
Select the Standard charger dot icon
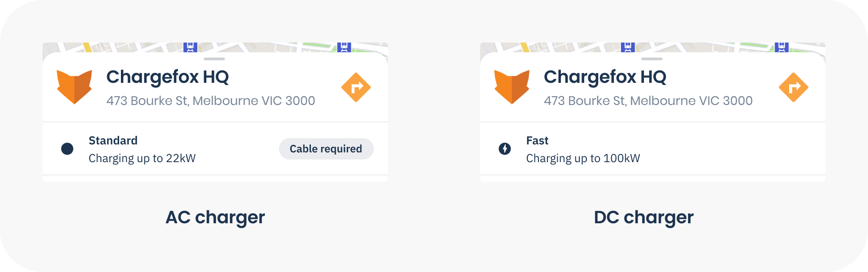pyautogui.click(x=67, y=149)
